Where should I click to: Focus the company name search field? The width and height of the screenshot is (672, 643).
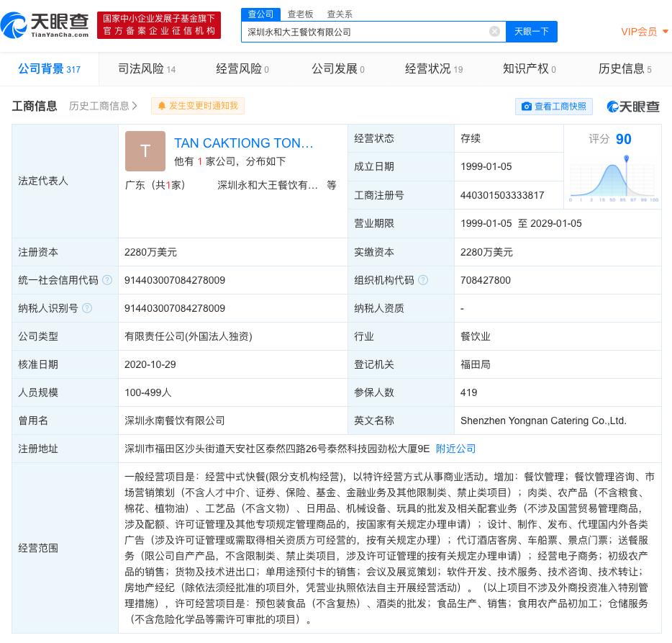[363, 32]
